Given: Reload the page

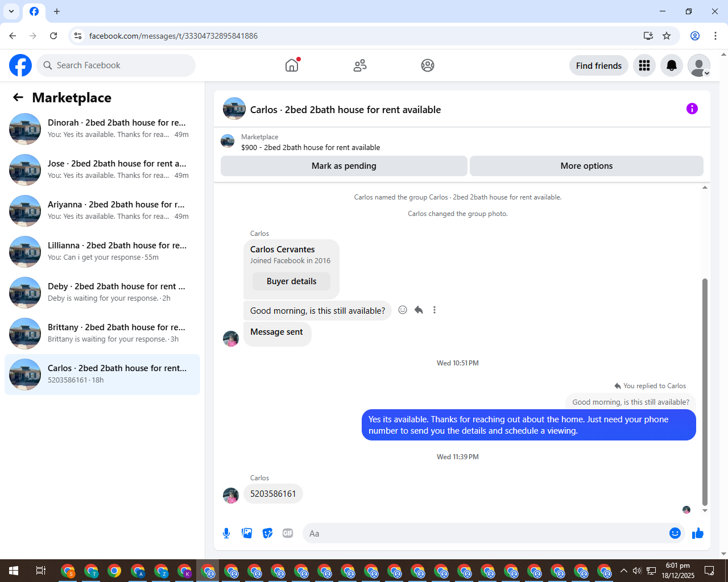Looking at the screenshot, I should tap(53, 36).
